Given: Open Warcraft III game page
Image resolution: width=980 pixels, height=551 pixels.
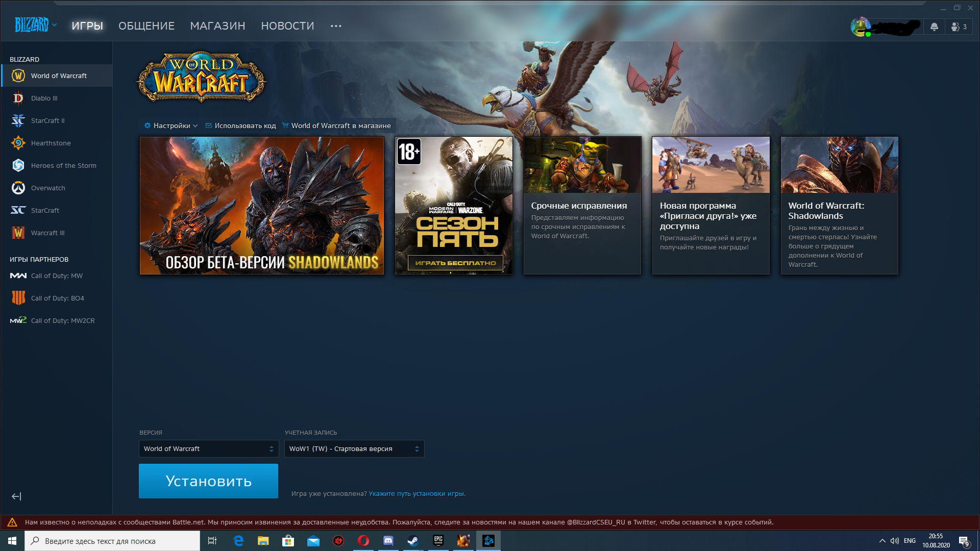Looking at the screenshot, I should (56, 233).
